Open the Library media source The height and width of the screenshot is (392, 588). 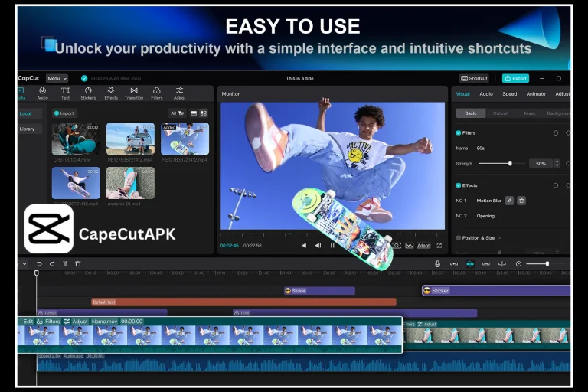pos(30,129)
